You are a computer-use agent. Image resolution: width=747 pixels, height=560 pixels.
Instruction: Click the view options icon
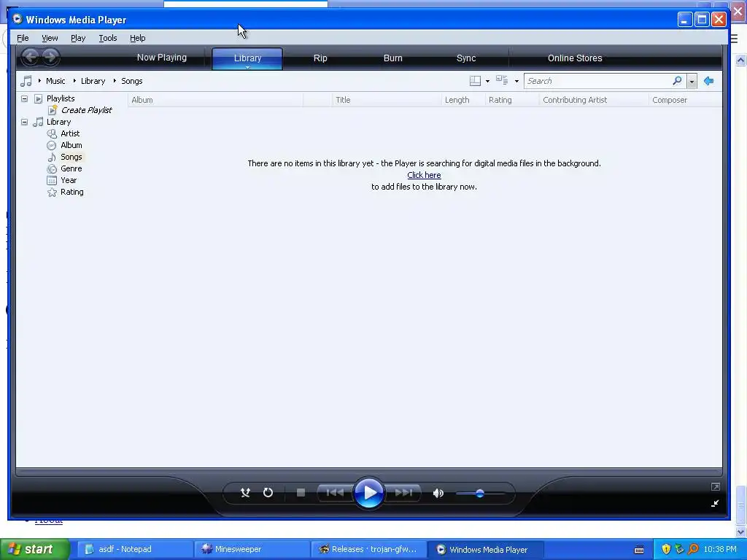[502, 80]
